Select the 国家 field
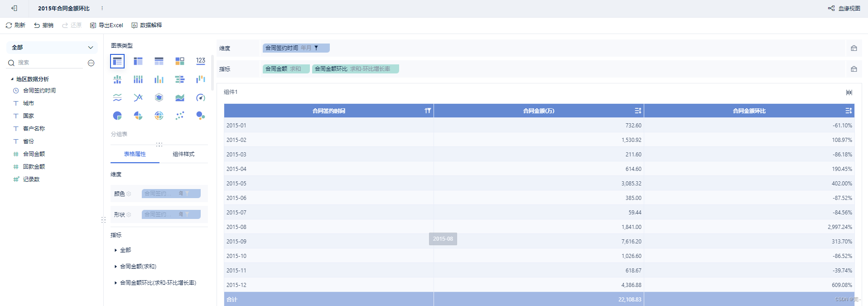868x306 pixels. [29, 116]
